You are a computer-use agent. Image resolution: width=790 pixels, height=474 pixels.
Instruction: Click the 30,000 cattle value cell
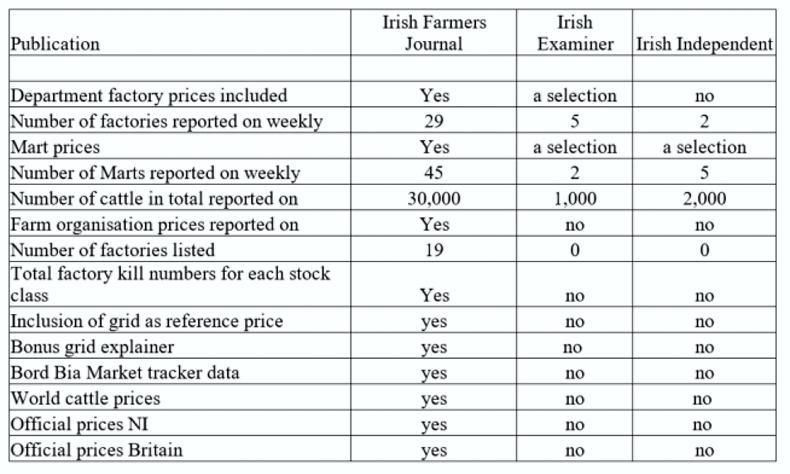pyautogui.click(x=434, y=199)
